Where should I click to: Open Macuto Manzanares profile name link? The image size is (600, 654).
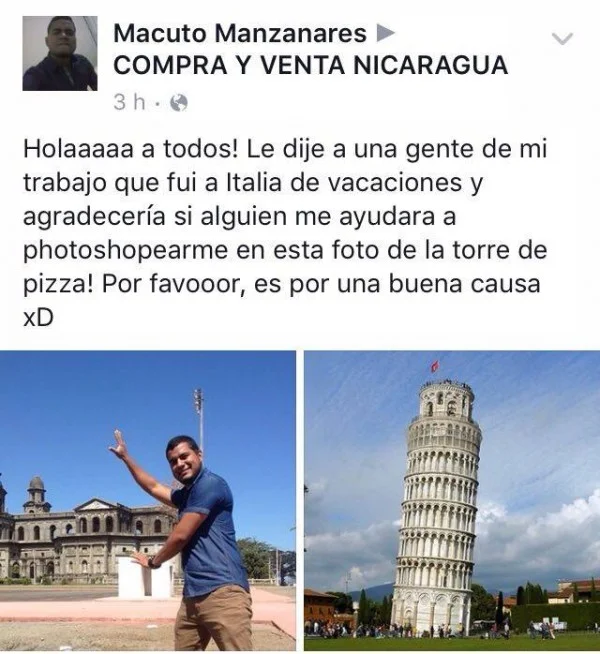(240, 33)
